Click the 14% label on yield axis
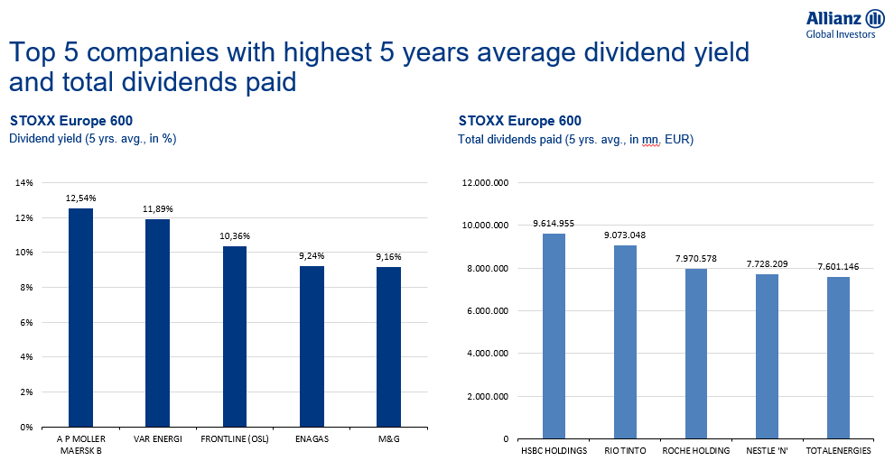 tap(24, 183)
